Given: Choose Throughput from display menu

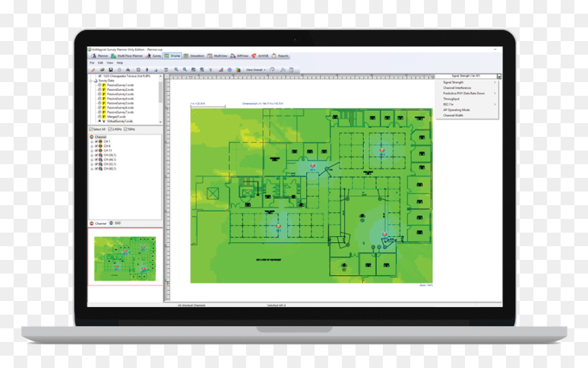Looking at the screenshot, I should click(x=467, y=99).
